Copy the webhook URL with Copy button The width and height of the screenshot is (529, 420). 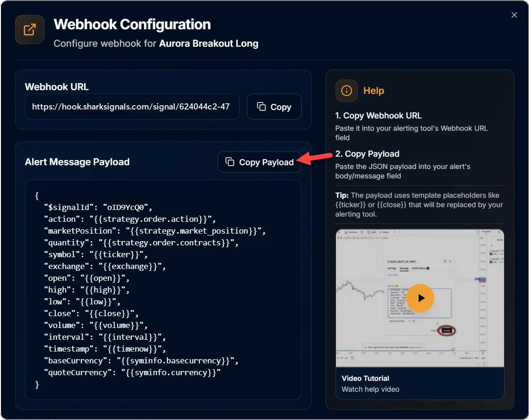pos(274,107)
